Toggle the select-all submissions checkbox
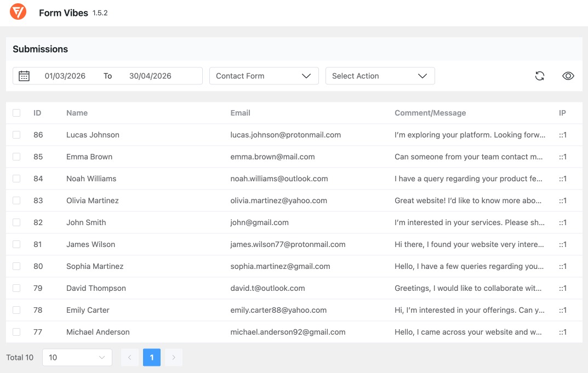The image size is (588, 373). [x=16, y=113]
